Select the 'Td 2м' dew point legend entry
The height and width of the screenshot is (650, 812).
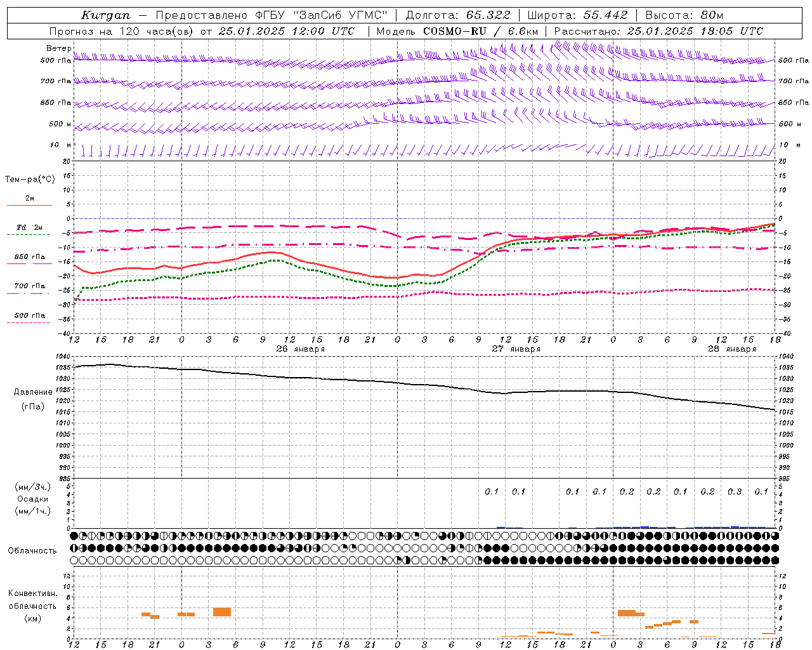point(30,227)
